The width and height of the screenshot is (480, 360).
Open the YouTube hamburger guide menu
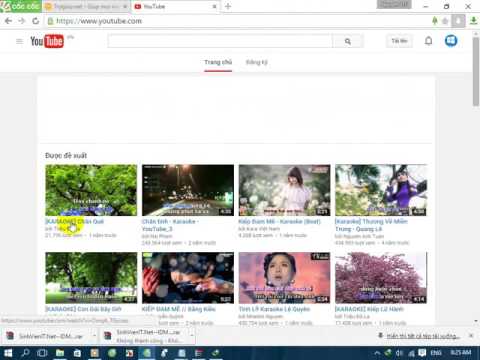coord(19,41)
